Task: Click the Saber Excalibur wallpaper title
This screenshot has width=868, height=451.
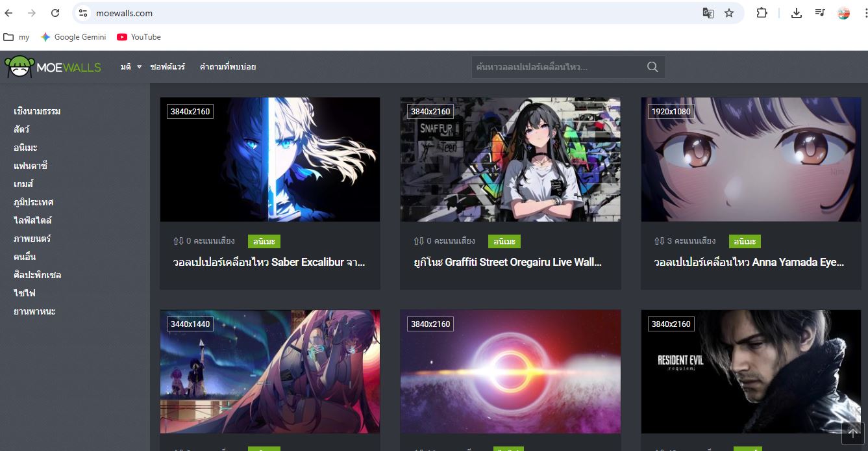Action: click(x=269, y=263)
